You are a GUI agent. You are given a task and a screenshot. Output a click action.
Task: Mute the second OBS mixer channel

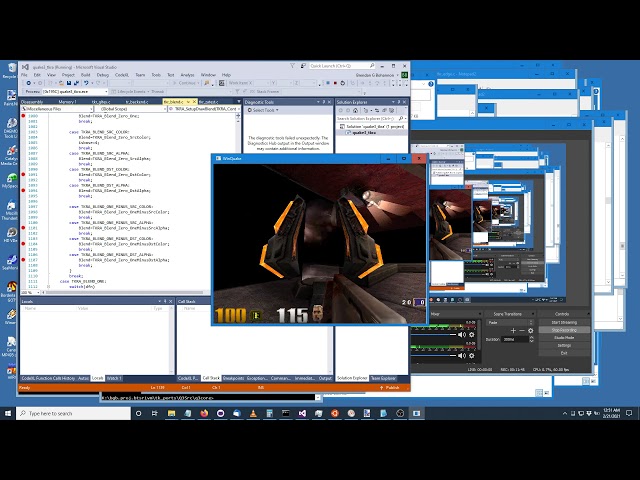click(x=462, y=356)
